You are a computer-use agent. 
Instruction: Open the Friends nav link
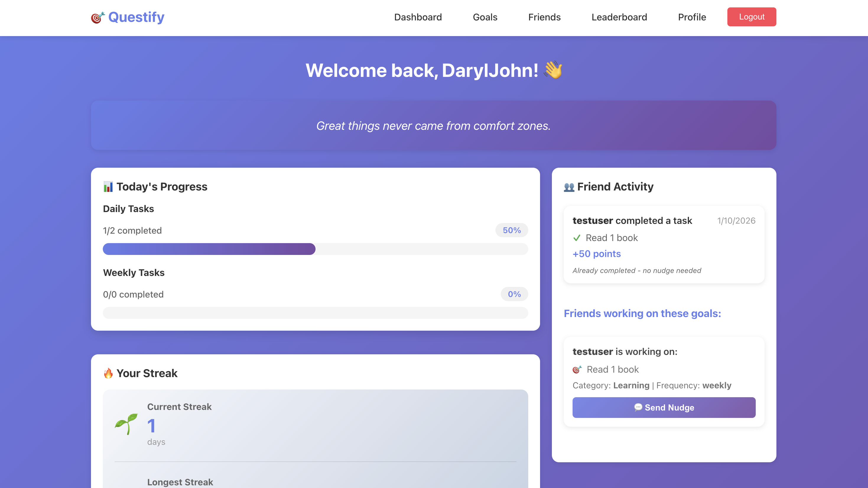tap(544, 17)
